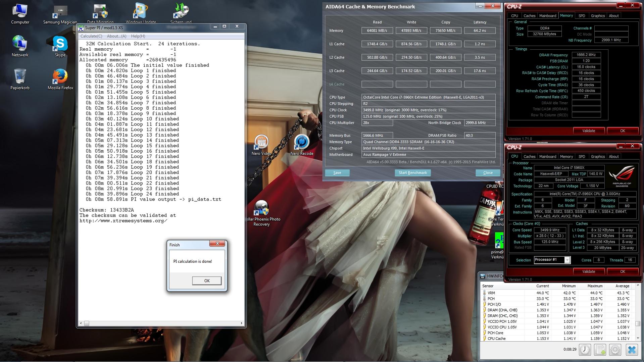Select the Nero Video desktop shortcut
This screenshot has width=644, height=362.
(x=261, y=145)
